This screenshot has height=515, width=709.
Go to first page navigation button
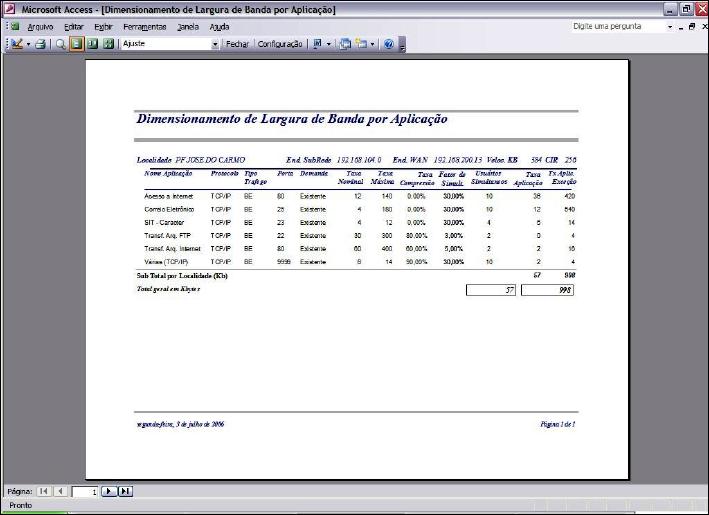tap(43, 491)
